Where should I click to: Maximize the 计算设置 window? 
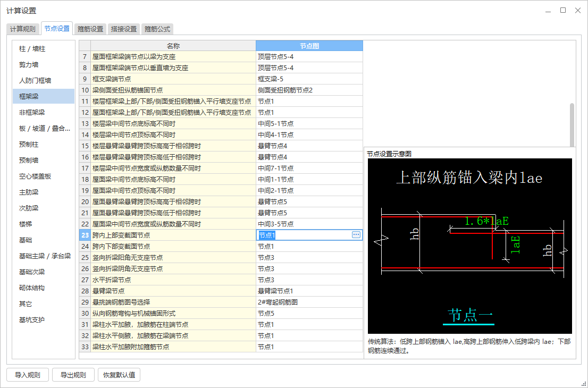(x=563, y=11)
